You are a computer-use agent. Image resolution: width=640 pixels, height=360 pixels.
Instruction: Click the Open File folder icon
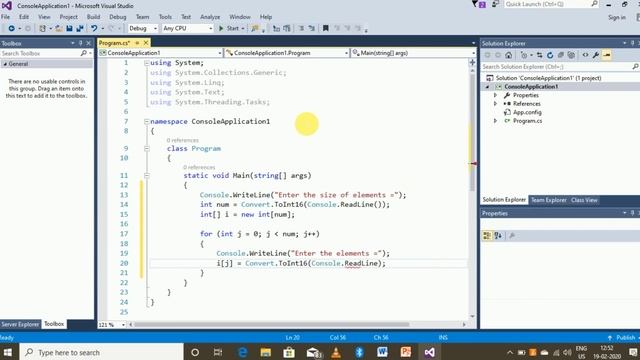[59, 28]
